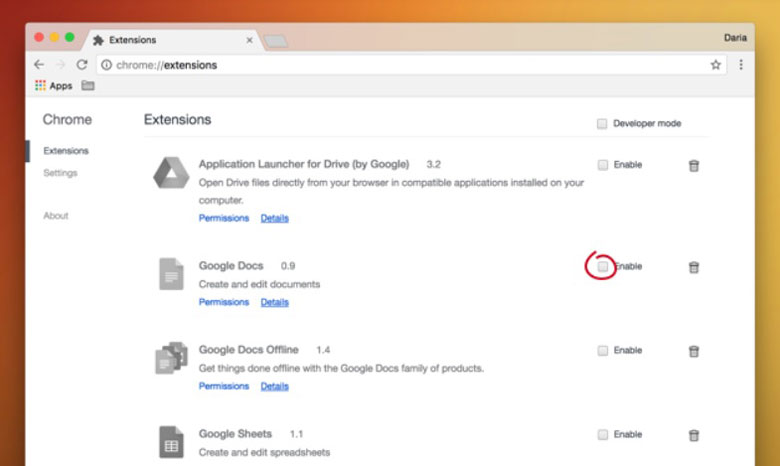Check the Enable box for Google Docs
The image size is (780, 466).
pyautogui.click(x=602, y=267)
